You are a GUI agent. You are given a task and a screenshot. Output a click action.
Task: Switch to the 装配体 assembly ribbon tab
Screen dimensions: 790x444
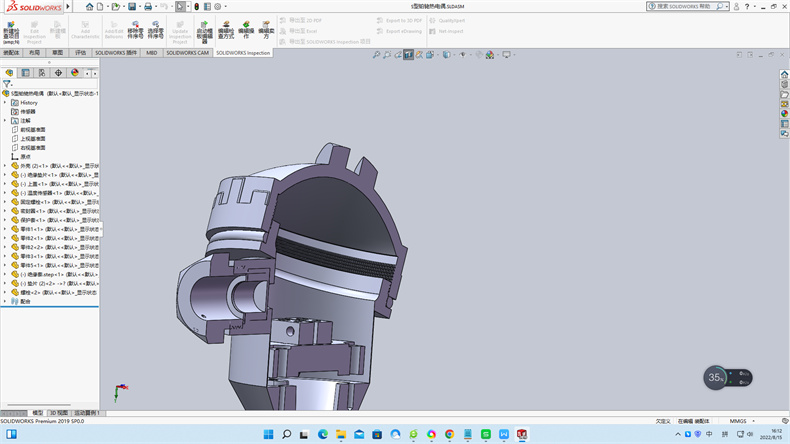pos(12,52)
